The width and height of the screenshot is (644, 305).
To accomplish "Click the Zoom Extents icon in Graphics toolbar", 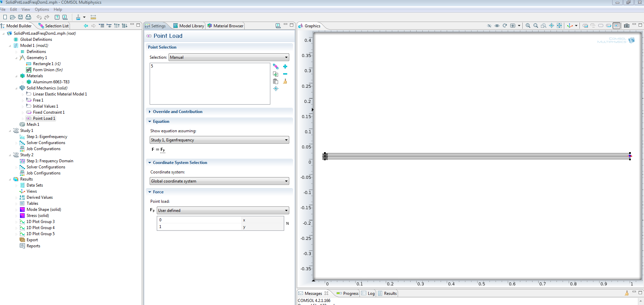I will (x=559, y=26).
